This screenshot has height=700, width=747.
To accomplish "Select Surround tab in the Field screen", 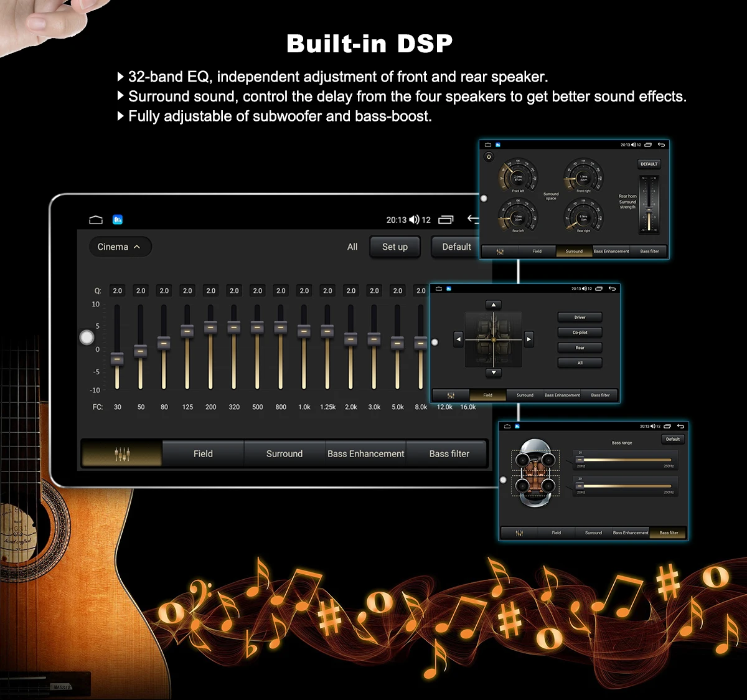I will (525, 395).
